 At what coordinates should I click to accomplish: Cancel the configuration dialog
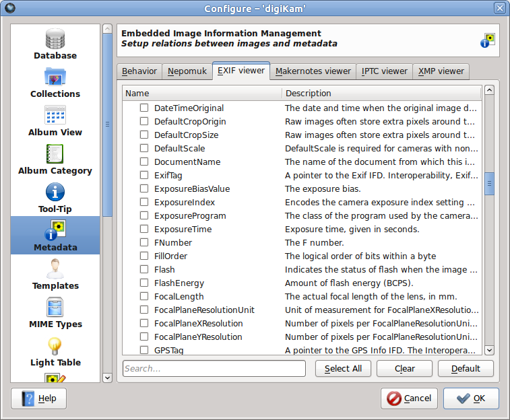[x=409, y=398]
